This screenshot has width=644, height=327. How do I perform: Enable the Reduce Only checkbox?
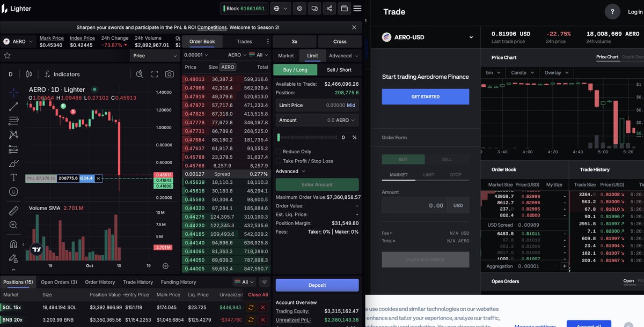[x=279, y=152]
